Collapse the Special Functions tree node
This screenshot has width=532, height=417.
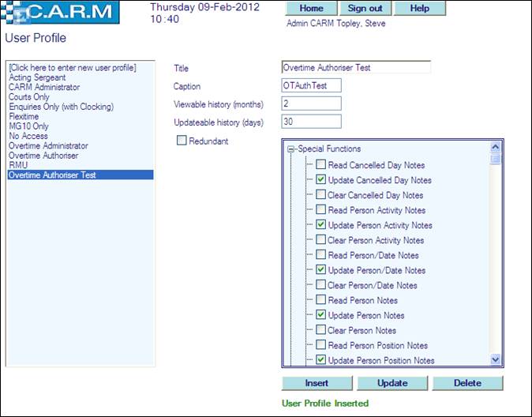(x=290, y=149)
